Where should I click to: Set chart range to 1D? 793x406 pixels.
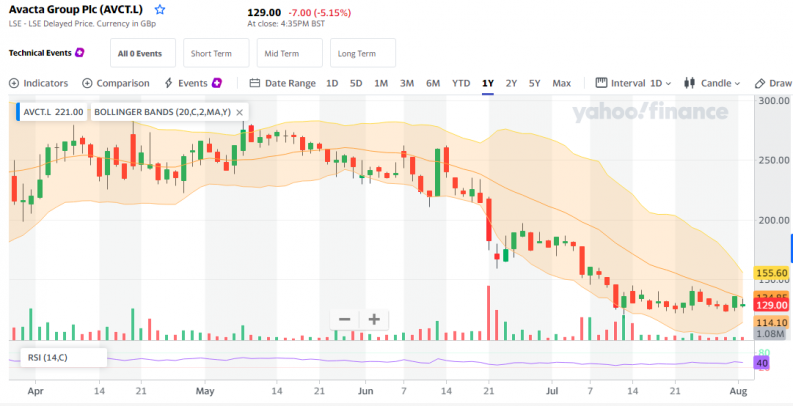click(332, 83)
